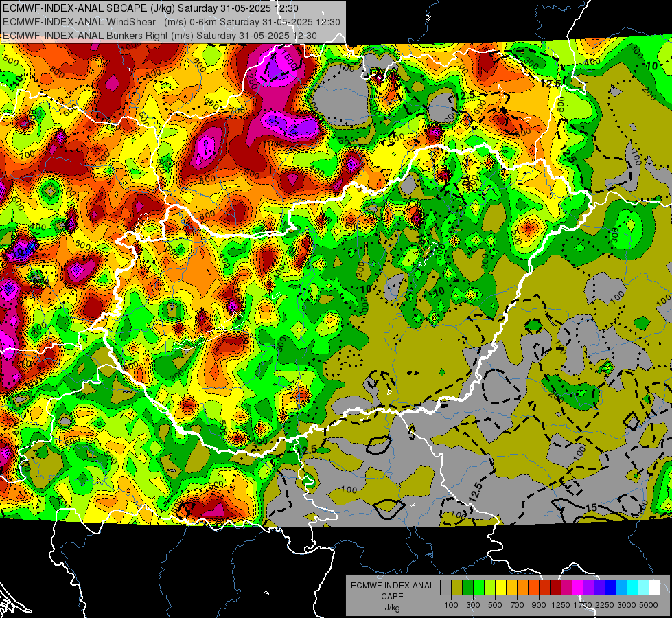Click the 500 tick label in legend
The width and height of the screenshot is (672, 618).
pos(495,605)
